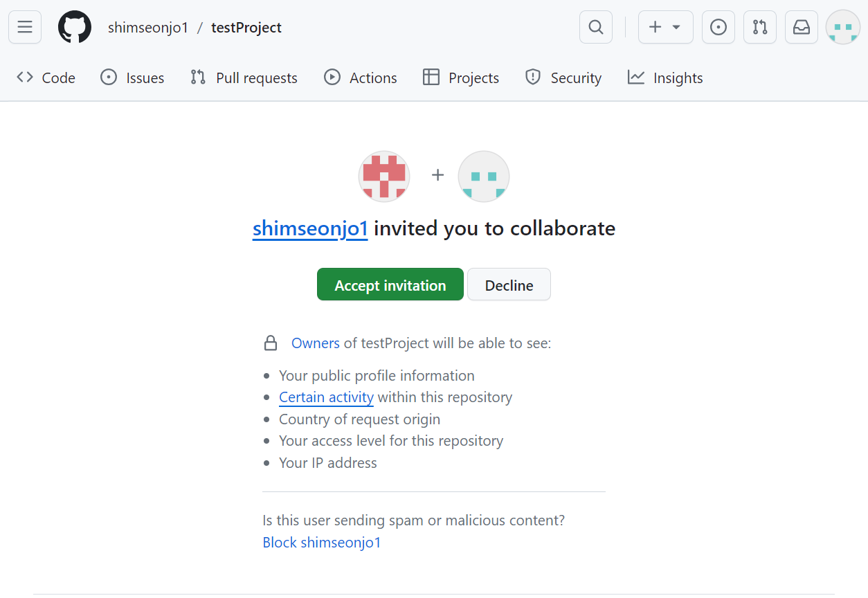
Task: Go to the Issues tab
Action: coord(132,78)
